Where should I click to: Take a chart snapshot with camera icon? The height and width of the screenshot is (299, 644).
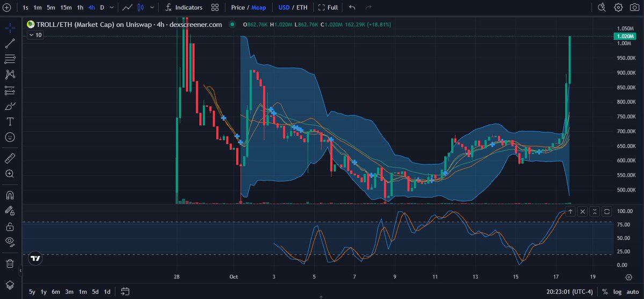tap(634, 8)
